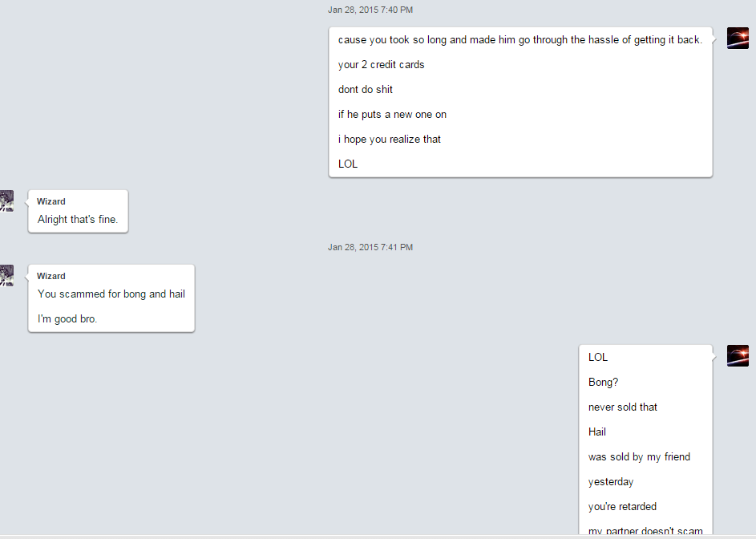Viewport: 756px width, 539px height.
Task: Click the message 'Bong?'
Action: pyautogui.click(x=603, y=382)
